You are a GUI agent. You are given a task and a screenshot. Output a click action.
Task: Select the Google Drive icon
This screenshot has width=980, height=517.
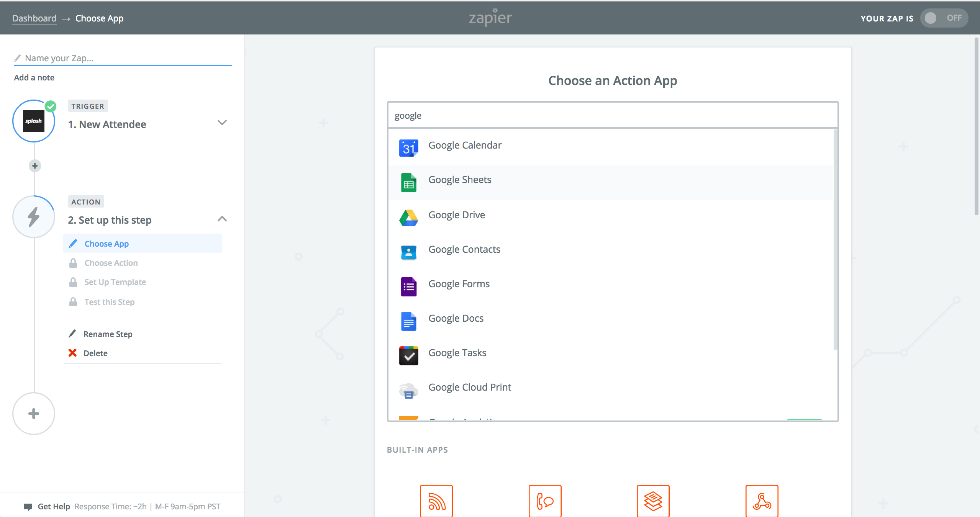[408, 218]
